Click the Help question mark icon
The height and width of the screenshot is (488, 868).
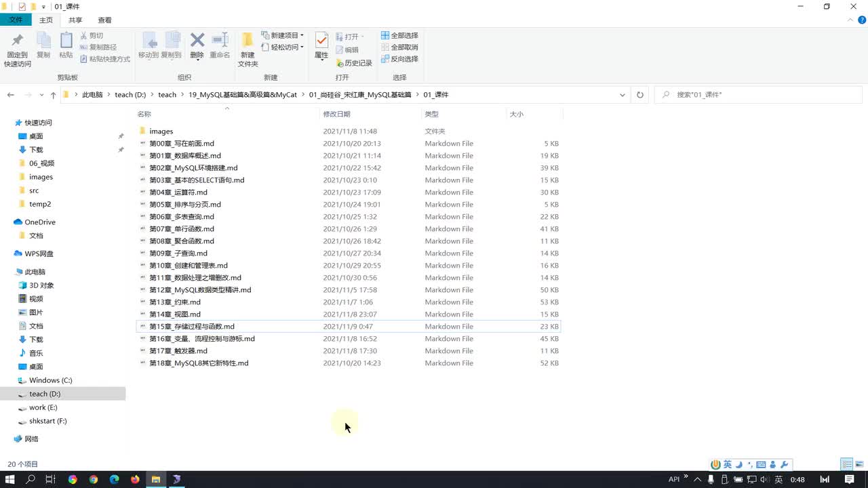[862, 20]
